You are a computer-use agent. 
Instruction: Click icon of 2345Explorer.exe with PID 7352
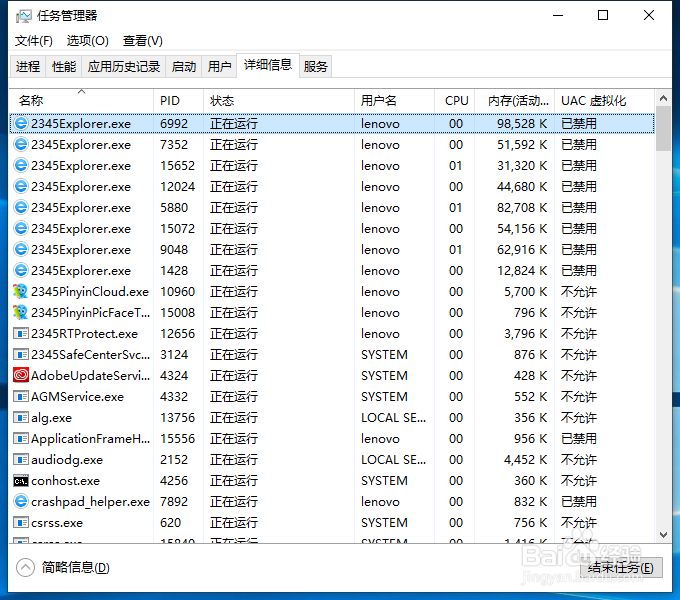(21, 144)
